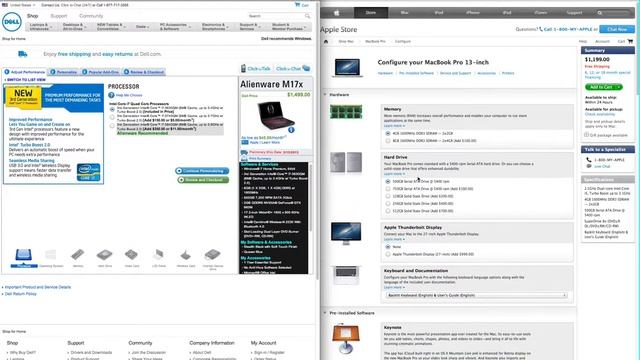Select the Wireless Card component icon
640x360 pixels.
(186, 256)
